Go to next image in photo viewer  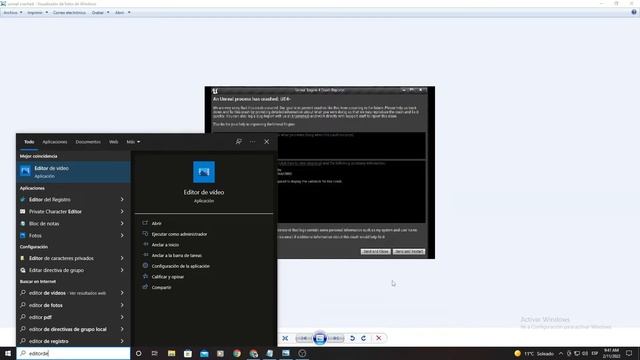click(336, 338)
